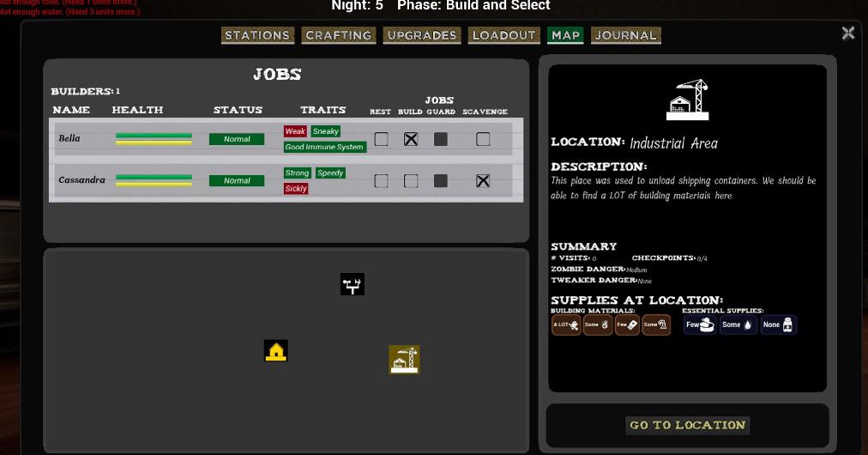Screen dimensions: 868x455
Task: Open the Journal tab
Action: tap(626, 35)
